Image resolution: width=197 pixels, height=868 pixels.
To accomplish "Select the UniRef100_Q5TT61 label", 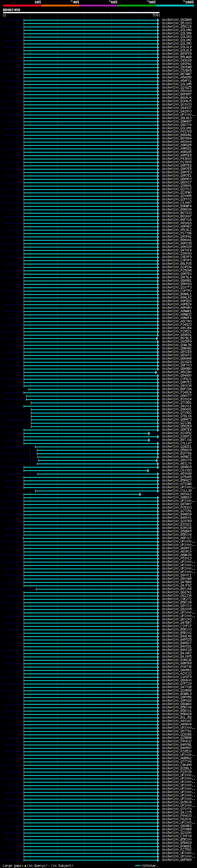I will click(177, 731).
